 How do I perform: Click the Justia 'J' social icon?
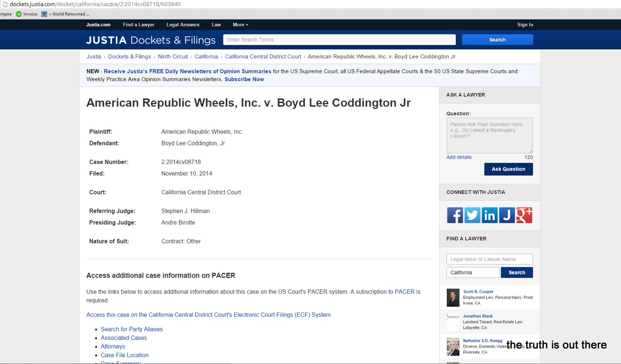[x=507, y=215]
